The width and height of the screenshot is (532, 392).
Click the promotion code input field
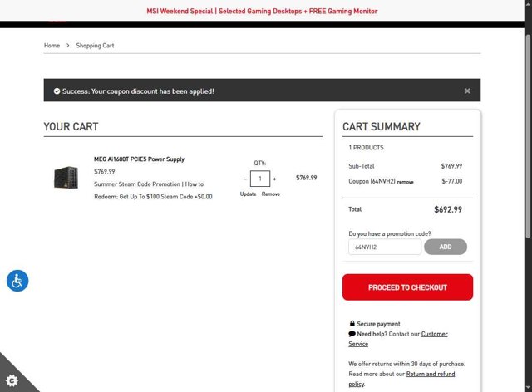pyautogui.click(x=385, y=247)
